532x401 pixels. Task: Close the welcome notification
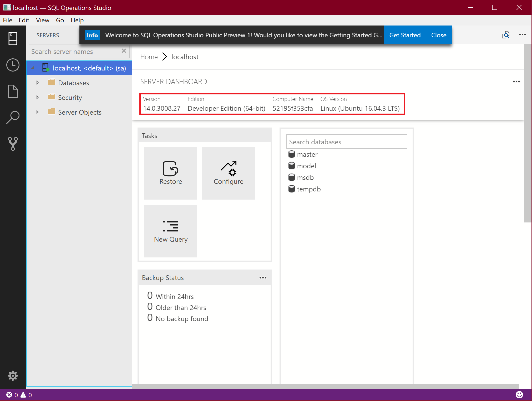click(439, 35)
